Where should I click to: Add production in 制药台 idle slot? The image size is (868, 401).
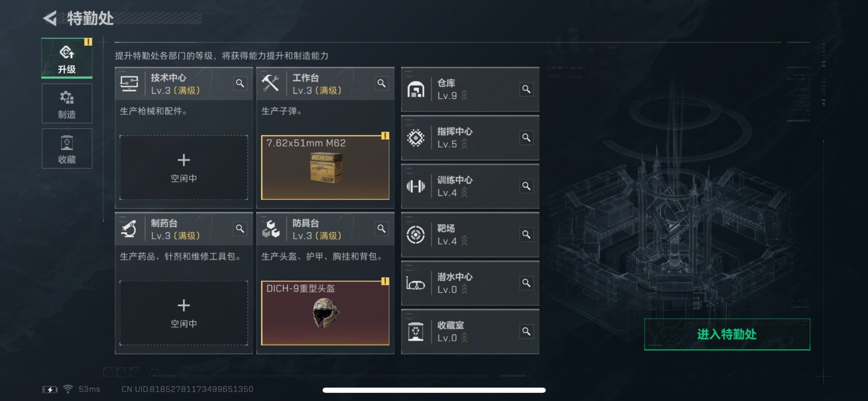point(184,313)
